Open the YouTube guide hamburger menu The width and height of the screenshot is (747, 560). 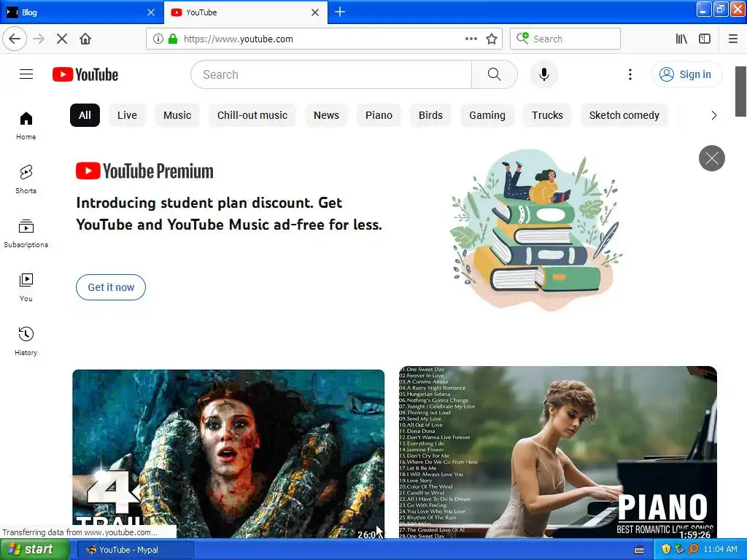pyautogui.click(x=26, y=74)
